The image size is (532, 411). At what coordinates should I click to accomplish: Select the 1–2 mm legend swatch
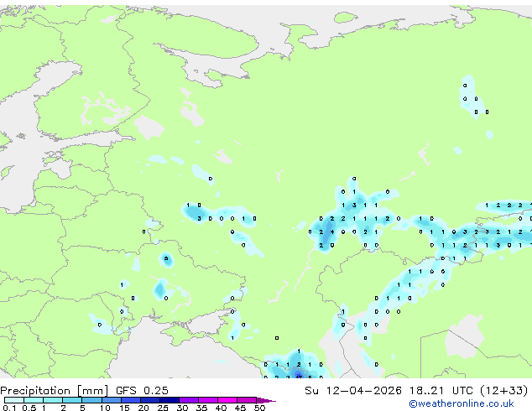click(53, 400)
